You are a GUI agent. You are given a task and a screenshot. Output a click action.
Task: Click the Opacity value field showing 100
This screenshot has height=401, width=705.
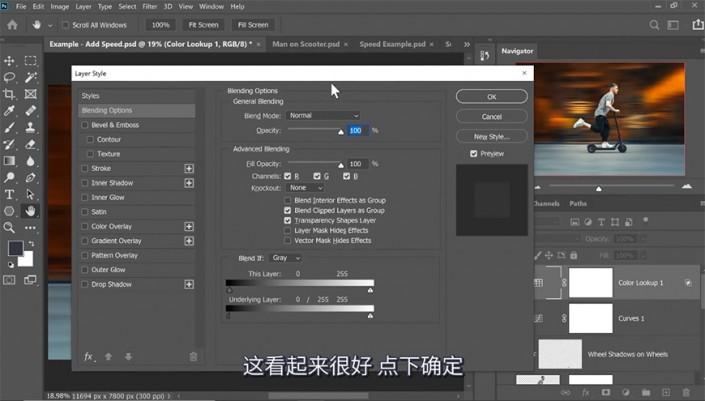[356, 130]
